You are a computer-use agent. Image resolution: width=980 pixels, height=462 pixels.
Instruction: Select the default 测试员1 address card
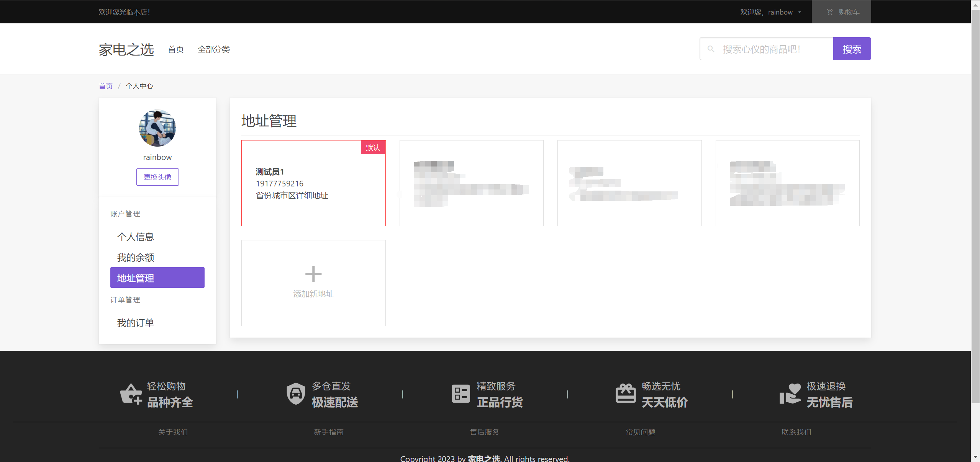point(313,183)
